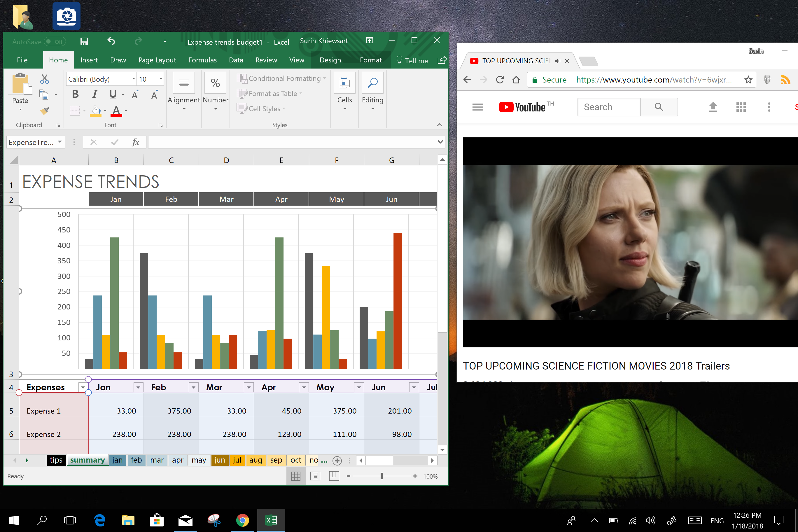The image size is (798, 532).
Task: Apply the red font color A
Action: [116, 111]
